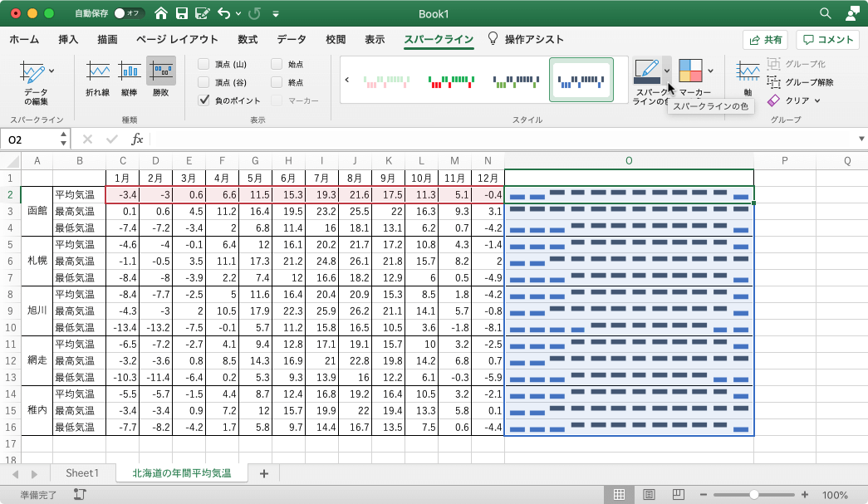868x504 pixels.
Task: Select the 折れ線 line sparkline type
Action: point(98,78)
